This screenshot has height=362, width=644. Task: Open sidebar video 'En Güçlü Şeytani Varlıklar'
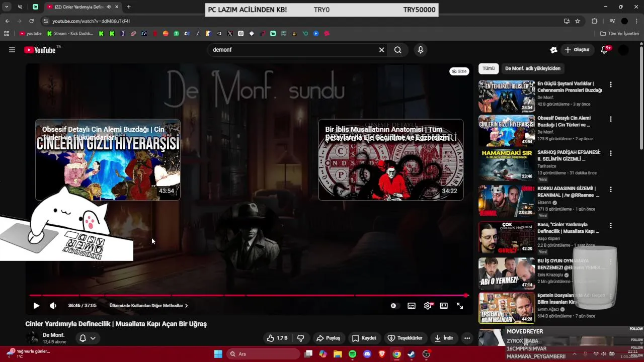(507, 97)
